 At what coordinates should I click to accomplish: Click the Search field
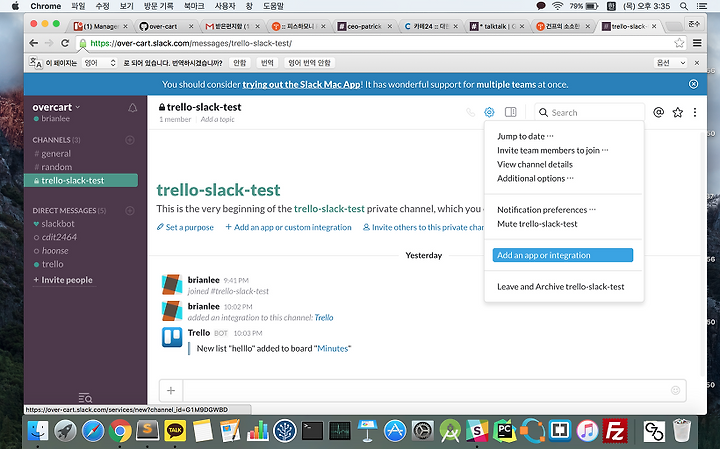tap(590, 112)
